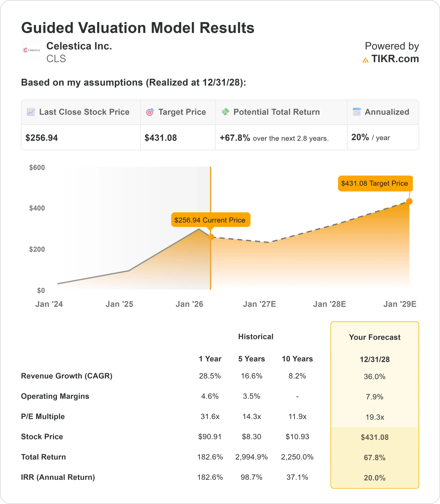Open the TIKR.com link
The image size is (440, 504).
395,59
